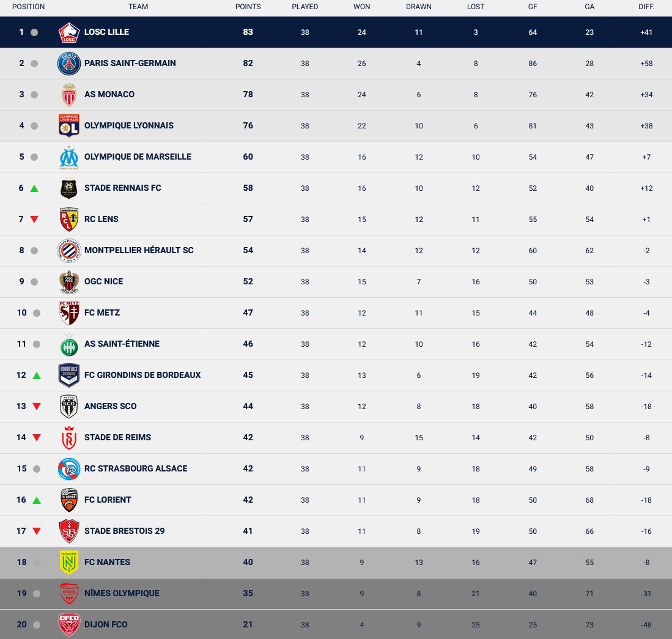672x639 pixels.
Task: Click the Olympique de Marseille logo
Action: [x=68, y=157]
